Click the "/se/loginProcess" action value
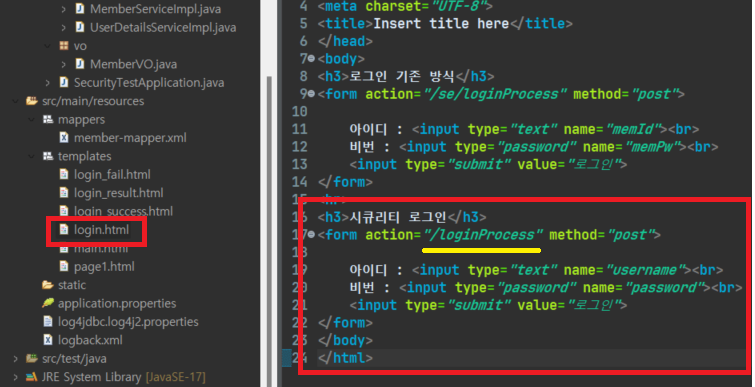The image size is (755, 387). (495, 94)
